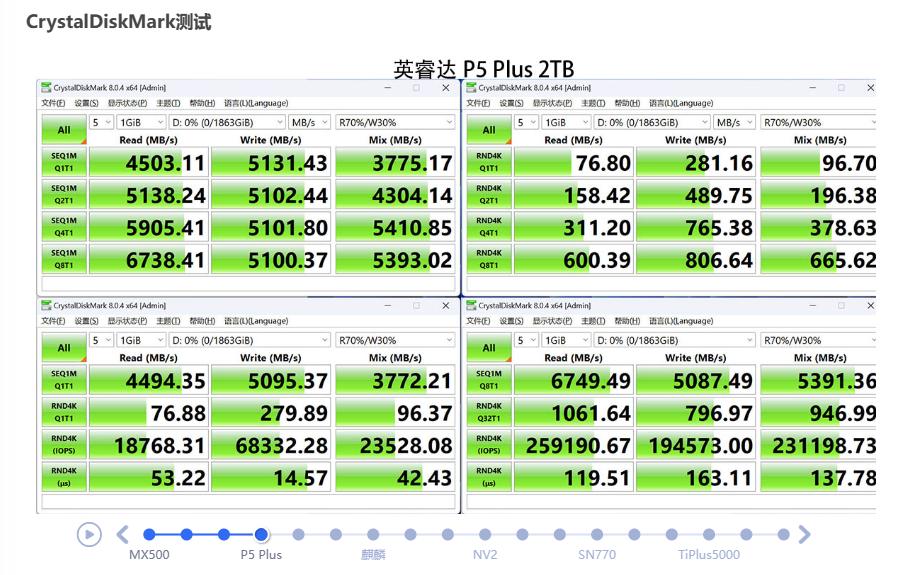Image resolution: width=914 pixels, height=575 pixels.
Task: Open drive D: 0% dropdown in bottom-right window
Action: click(x=674, y=340)
